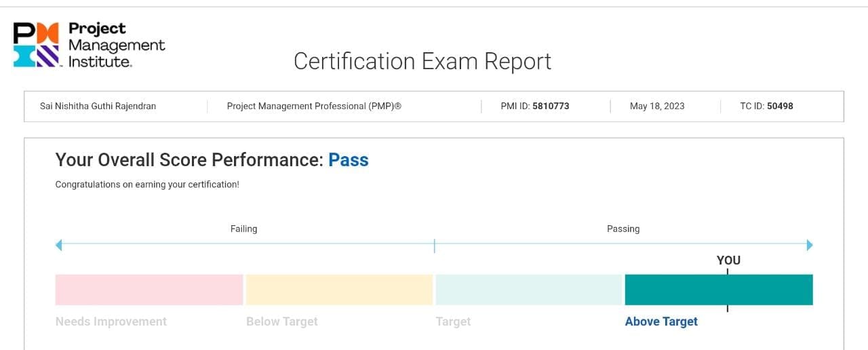Screen dimensions: 868x350
Task: Click the YOU score marker label
Action: (x=728, y=260)
